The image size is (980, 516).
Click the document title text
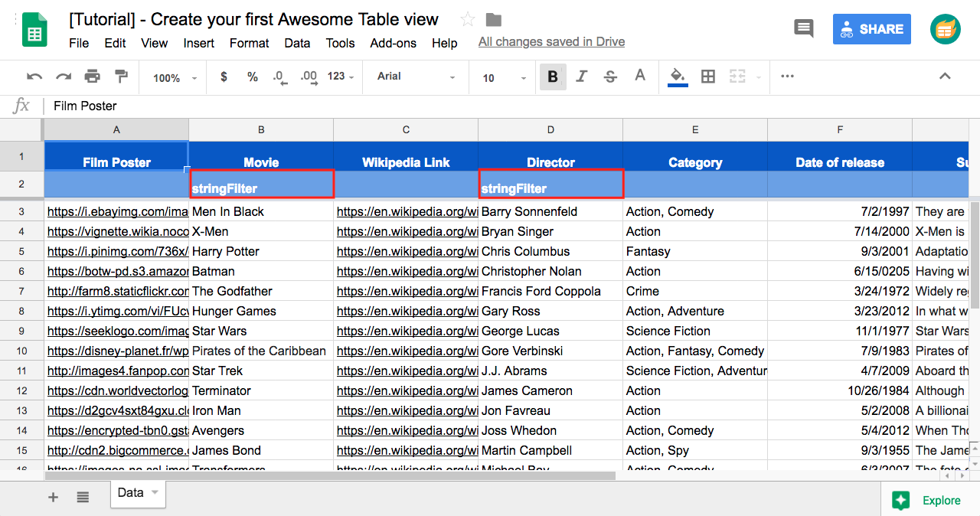(253, 20)
